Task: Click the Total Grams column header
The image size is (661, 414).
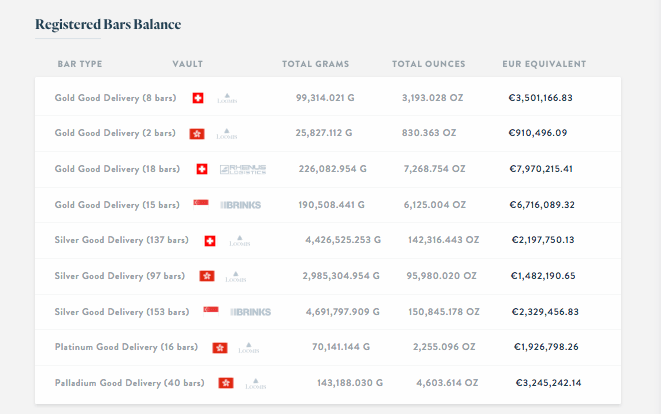Action: (x=316, y=64)
